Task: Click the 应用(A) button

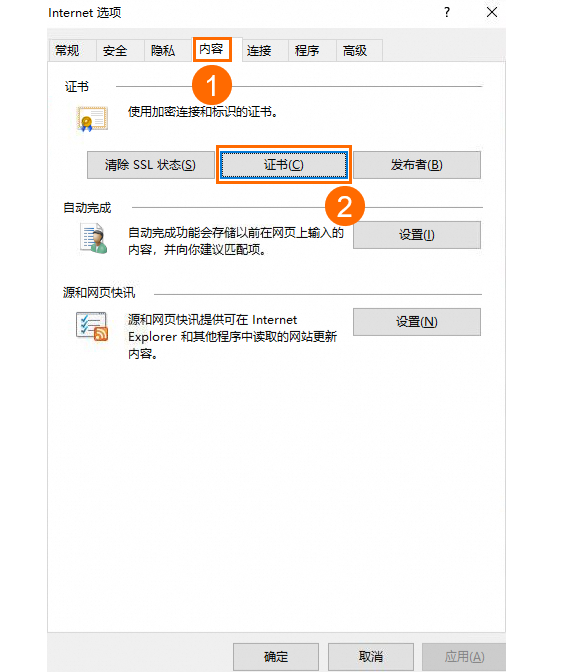Action: click(464, 657)
